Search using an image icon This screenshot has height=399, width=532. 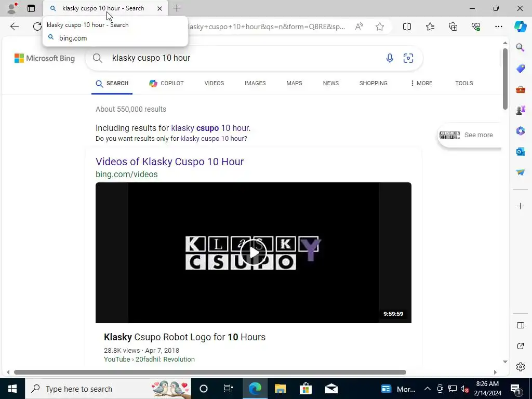(x=408, y=58)
